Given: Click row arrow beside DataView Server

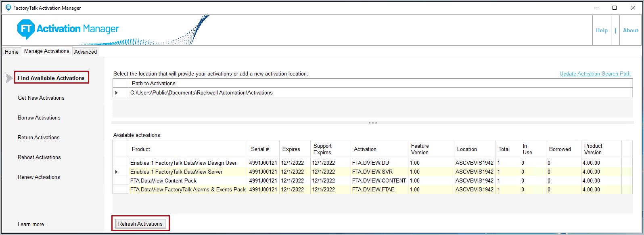Looking at the screenshot, I should coord(121,172).
